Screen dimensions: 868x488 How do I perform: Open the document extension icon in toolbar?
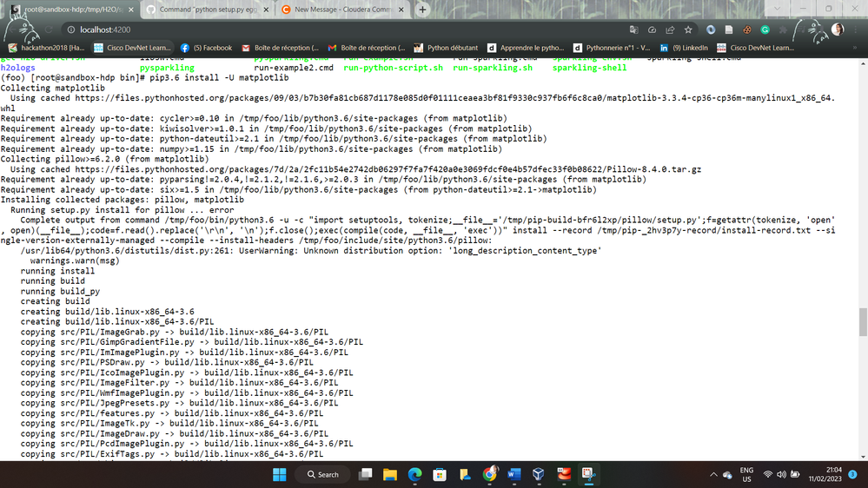coord(728,30)
